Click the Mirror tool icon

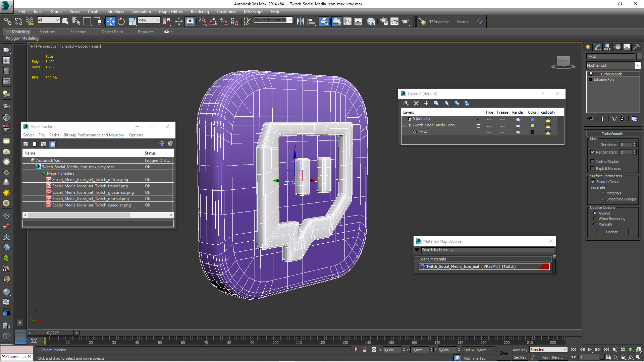pos(300,21)
